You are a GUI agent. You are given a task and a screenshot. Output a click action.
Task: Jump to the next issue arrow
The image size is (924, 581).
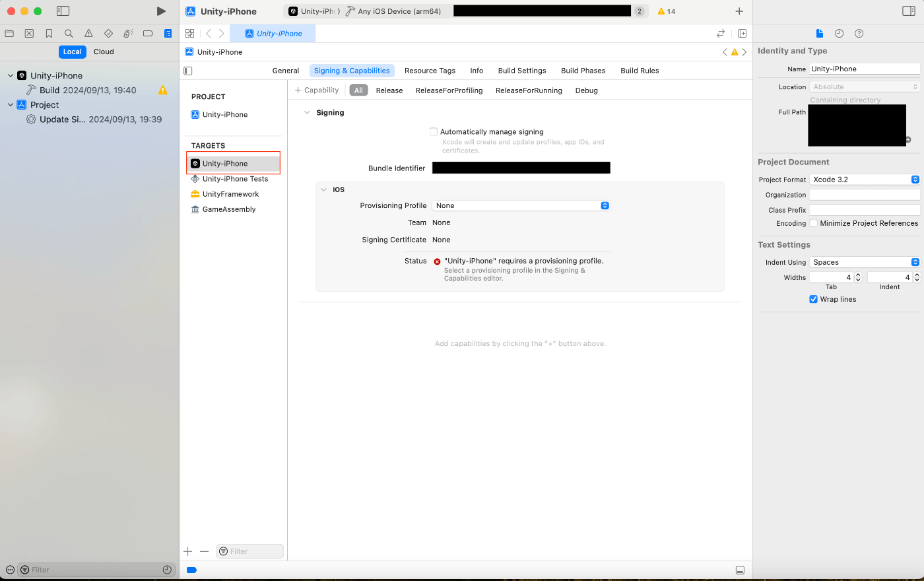(744, 52)
